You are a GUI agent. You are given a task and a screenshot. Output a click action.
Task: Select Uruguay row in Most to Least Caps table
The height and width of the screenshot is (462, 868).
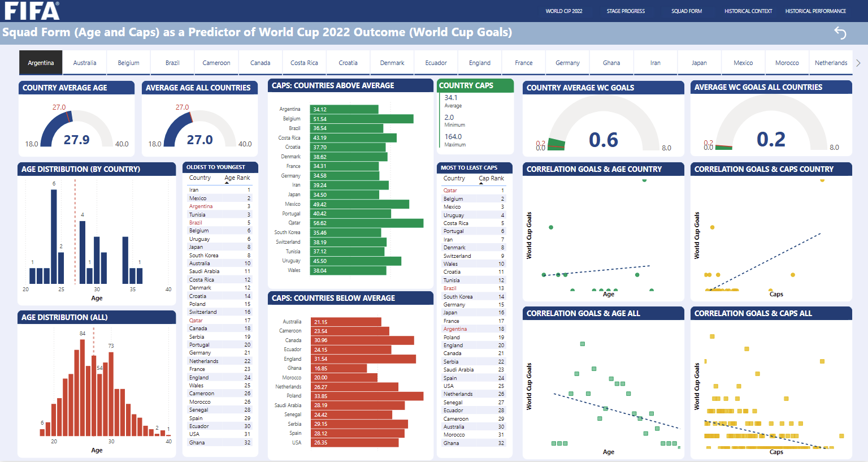point(474,215)
